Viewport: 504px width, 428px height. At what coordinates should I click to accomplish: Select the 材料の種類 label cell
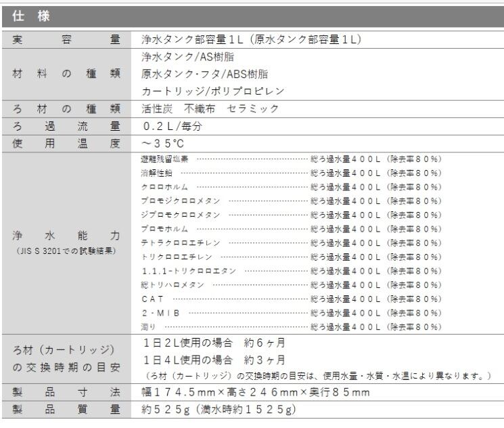click(66, 74)
